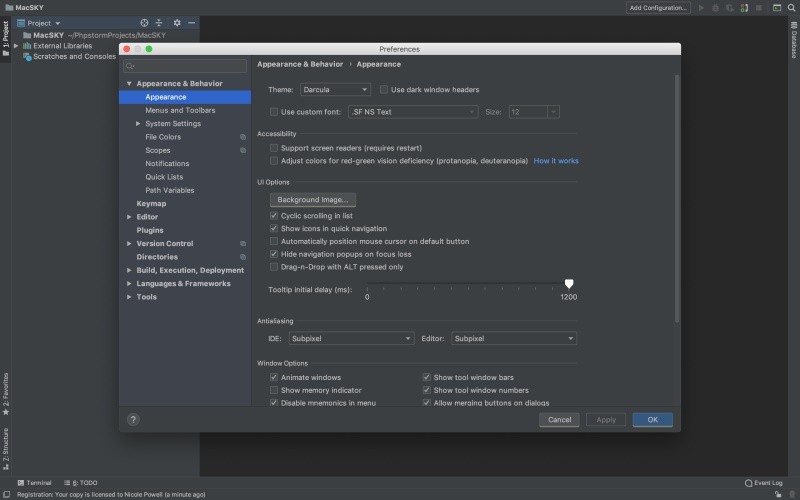Hide the Project panel with the minus icon

(x=191, y=23)
